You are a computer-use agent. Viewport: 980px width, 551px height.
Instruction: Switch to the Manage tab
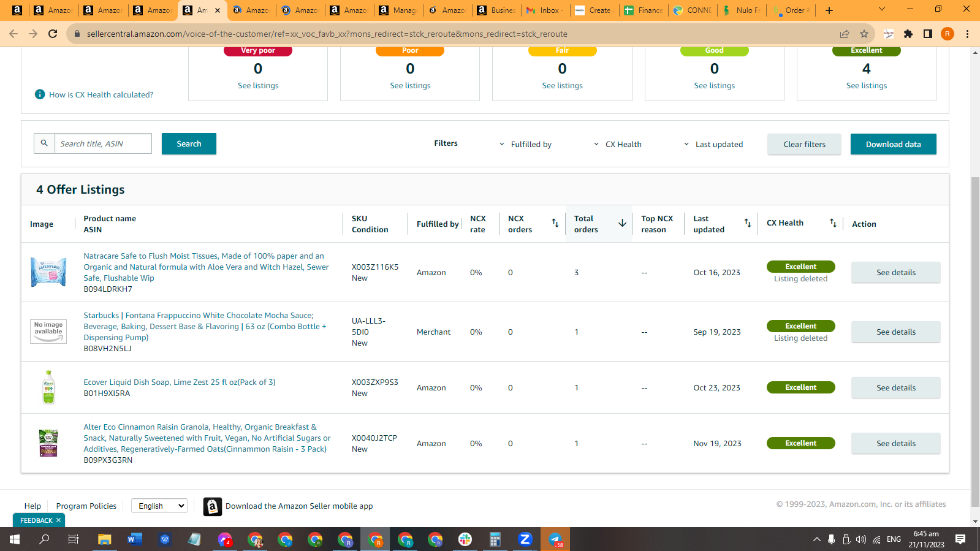(398, 10)
